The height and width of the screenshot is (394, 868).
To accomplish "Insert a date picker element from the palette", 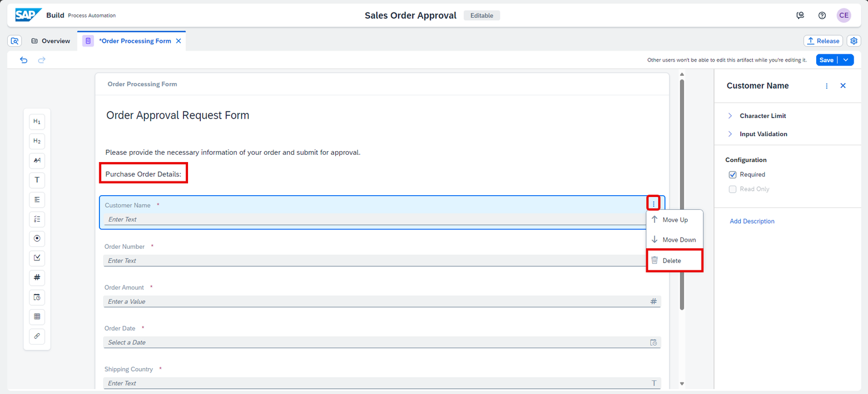I will (x=37, y=297).
